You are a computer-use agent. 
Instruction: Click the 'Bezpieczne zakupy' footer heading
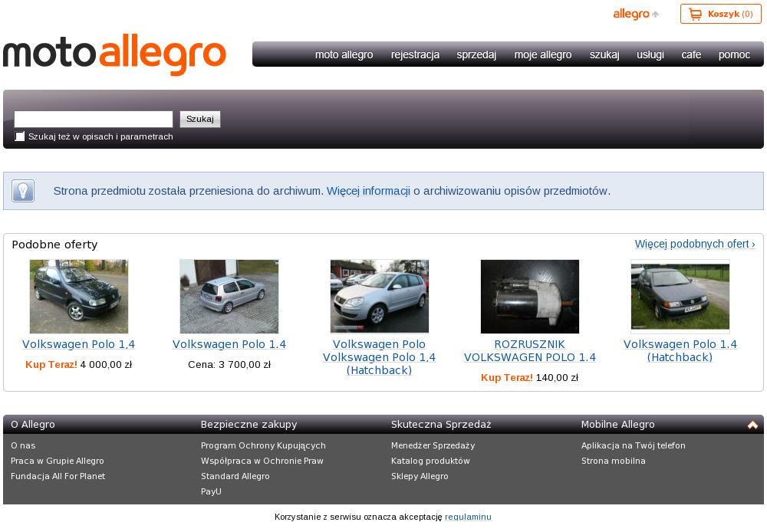(249, 425)
